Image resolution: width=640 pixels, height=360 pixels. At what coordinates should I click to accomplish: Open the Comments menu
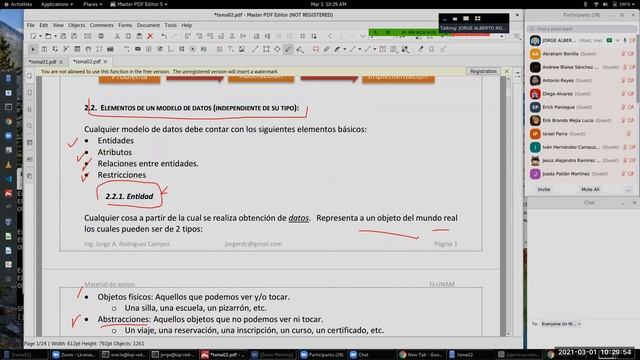coord(101,25)
